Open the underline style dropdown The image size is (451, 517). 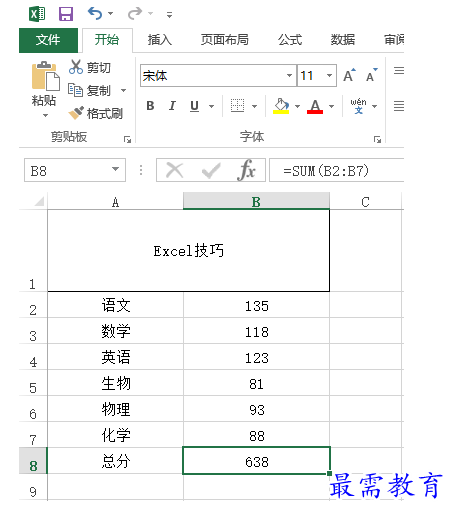tap(211, 106)
